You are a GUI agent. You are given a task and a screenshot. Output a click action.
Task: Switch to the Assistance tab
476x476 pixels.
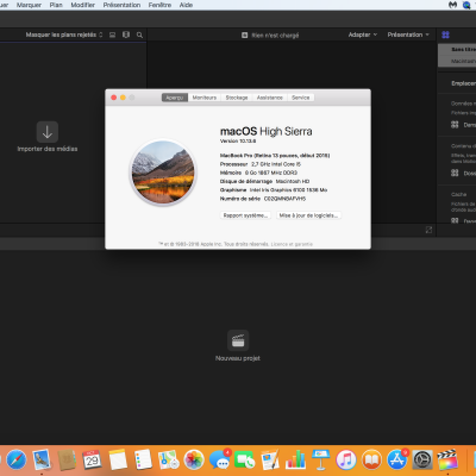click(270, 98)
